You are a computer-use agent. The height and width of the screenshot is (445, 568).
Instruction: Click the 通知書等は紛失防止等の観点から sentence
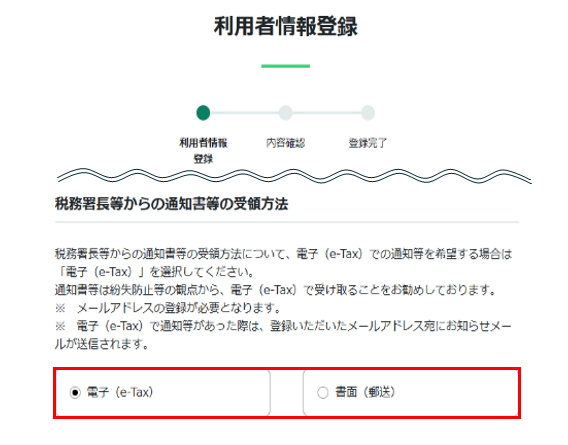[x=276, y=290]
